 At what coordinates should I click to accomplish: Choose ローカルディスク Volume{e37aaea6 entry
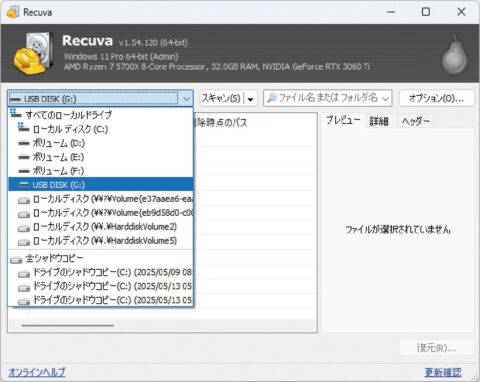pos(100,199)
